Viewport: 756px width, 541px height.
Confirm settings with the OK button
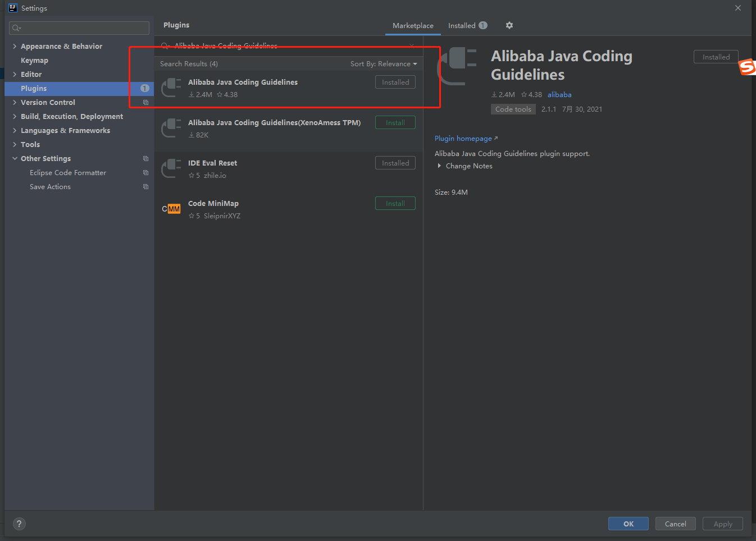tap(628, 524)
